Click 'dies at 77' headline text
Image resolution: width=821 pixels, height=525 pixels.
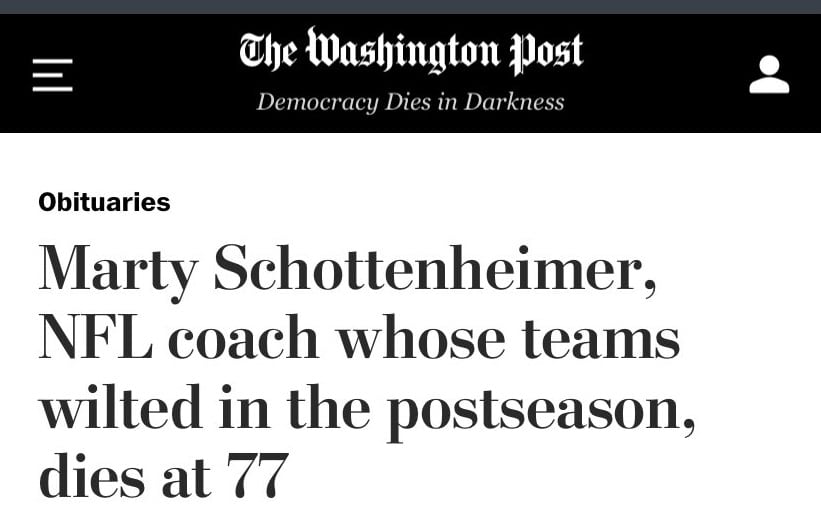[x=163, y=475]
